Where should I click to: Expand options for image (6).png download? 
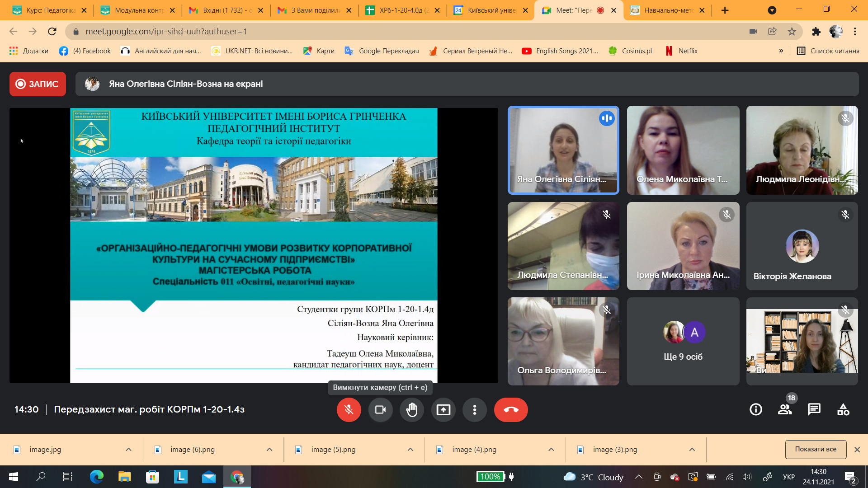point(269,449)
